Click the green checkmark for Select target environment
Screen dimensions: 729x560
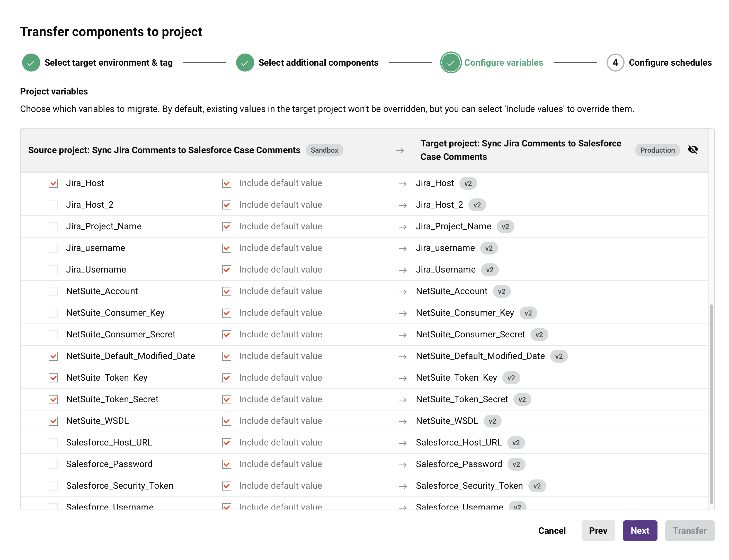[31, 63]
